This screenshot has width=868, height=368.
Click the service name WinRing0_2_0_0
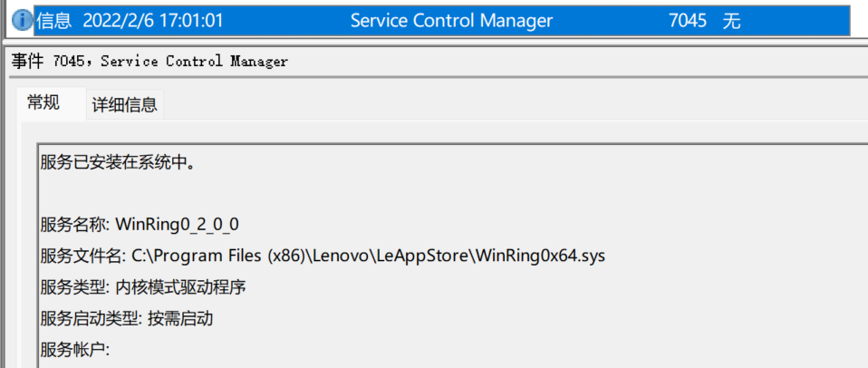click(x=178, y=225)
